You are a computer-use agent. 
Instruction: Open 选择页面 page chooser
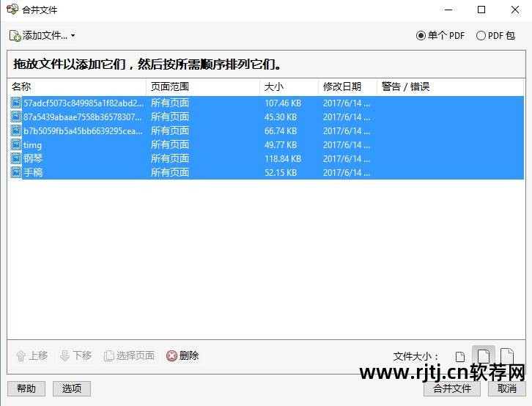[129, 356]
